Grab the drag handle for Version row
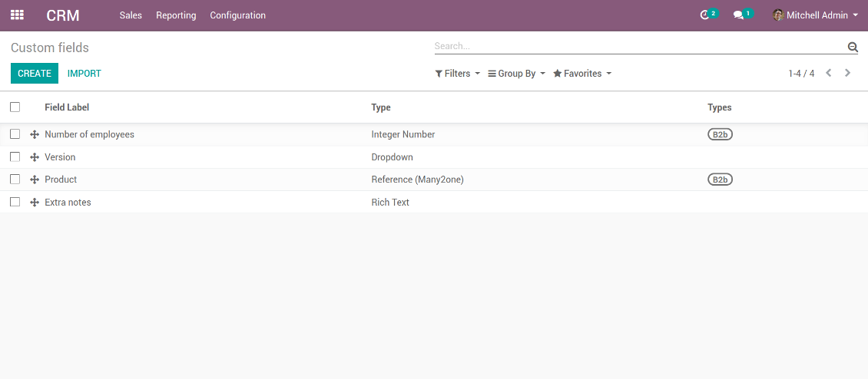 tap(35, 157)
